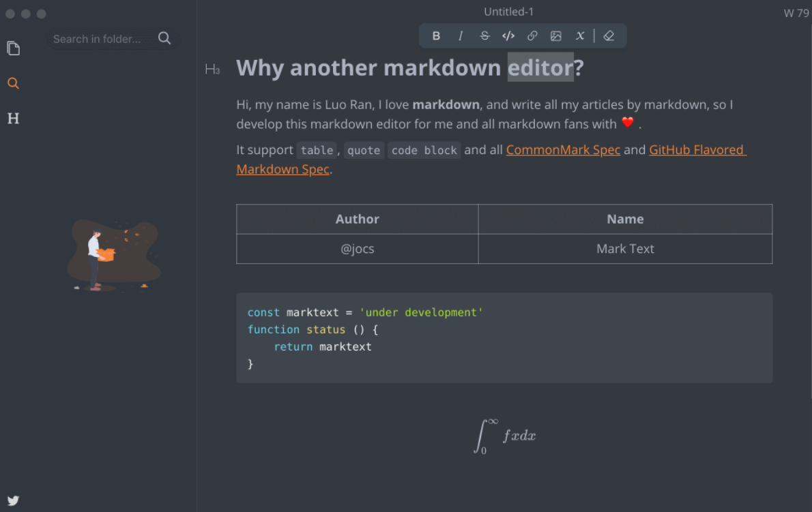Viewport: 812px width, 512px height.
Task: Click the Twitter bird icon
Action: pos(14,500)
